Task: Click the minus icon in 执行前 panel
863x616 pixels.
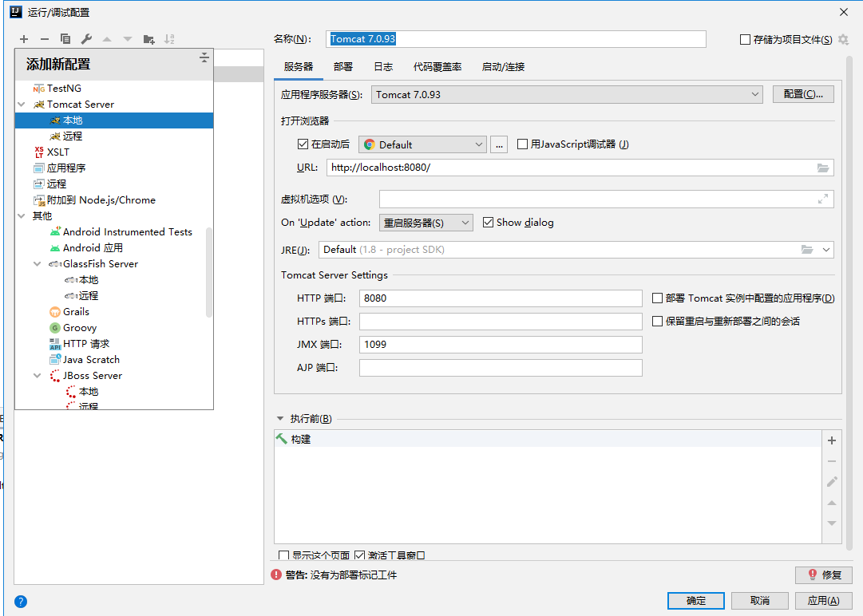Action: click(x=832, y=461)
